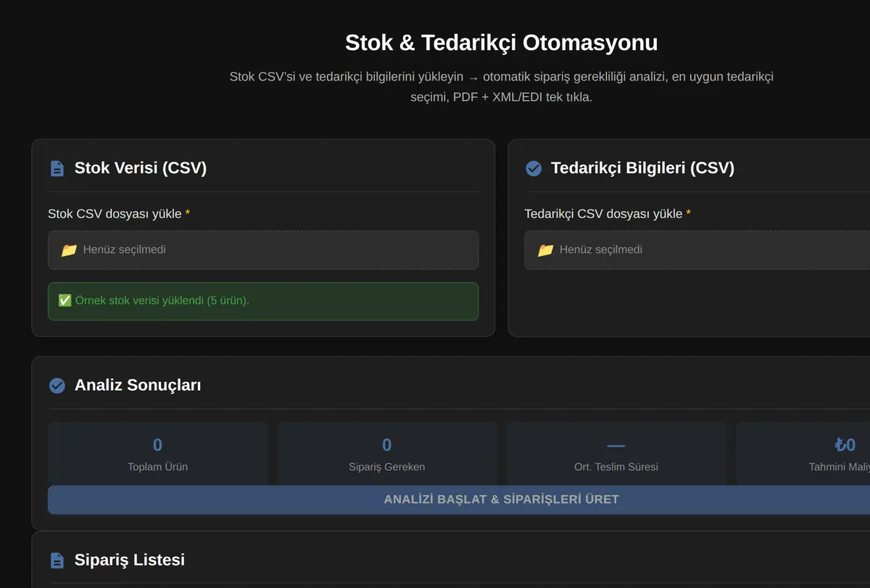This screenshot has width=870, height=588.
Task: Open the Stok CSV file upload field
Action: click(x=263, y=250)
